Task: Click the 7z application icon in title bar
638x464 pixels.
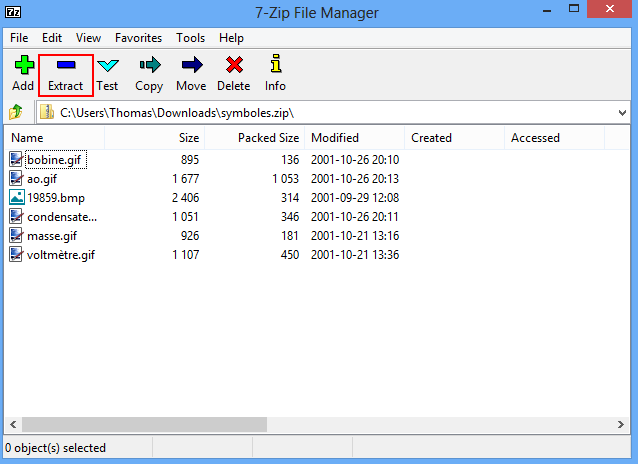Action: pos(13,12)
